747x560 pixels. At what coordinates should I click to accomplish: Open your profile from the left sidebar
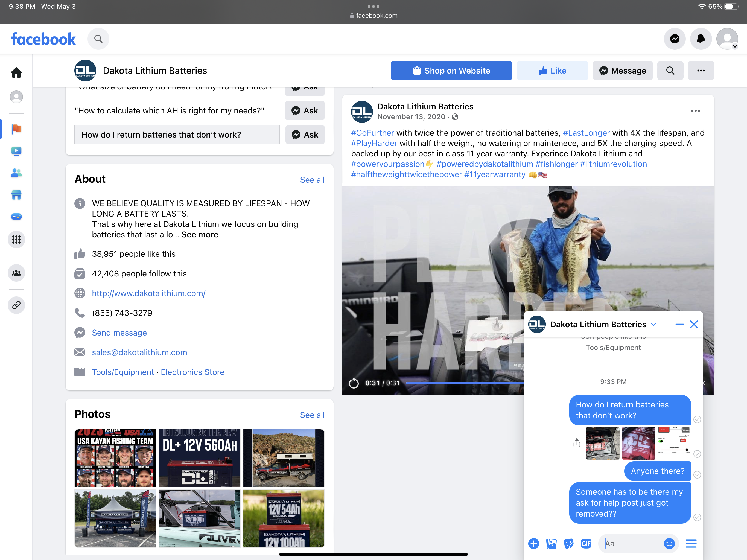click(x=16, y=97)
